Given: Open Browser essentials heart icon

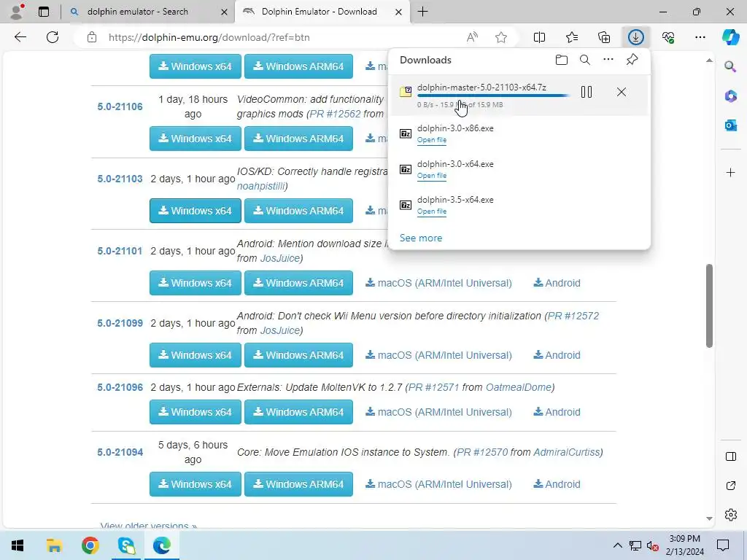Looking at the screenshot, I should [x=668, y=37].
